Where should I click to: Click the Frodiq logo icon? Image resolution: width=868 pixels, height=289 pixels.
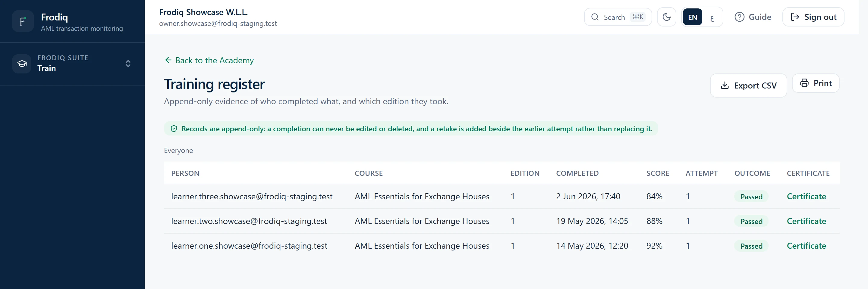[23, 21]
